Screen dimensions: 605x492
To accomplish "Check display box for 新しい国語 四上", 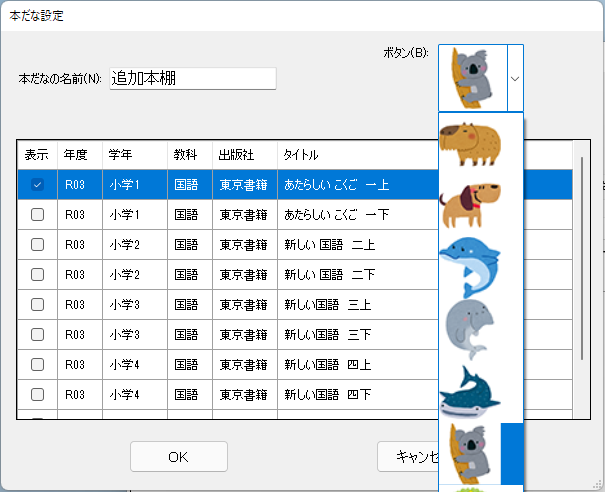I will point(37,364).
